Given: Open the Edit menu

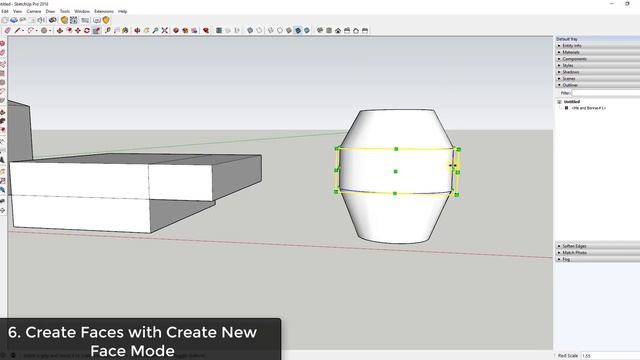Looking at the screenshot, I should pos(4,11).
